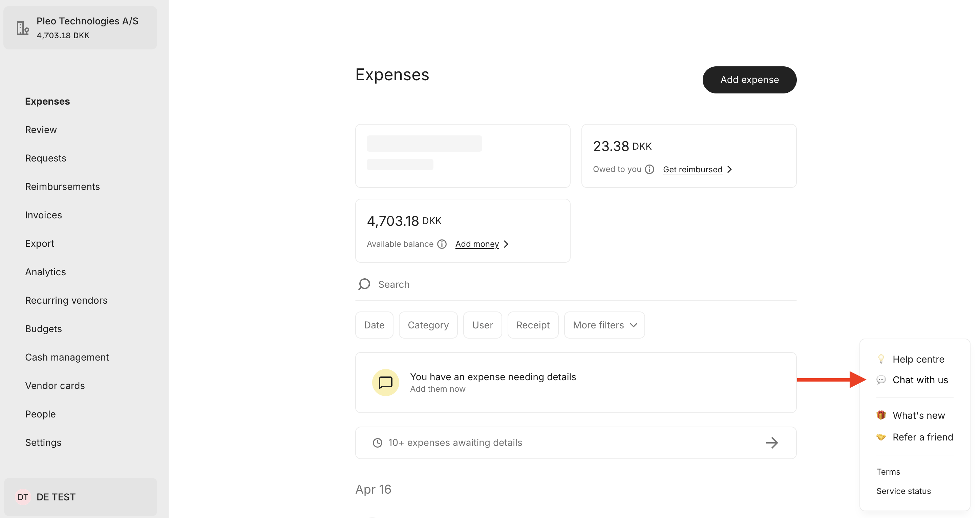Click the company building icon
This screenshot has width=980, height=518.
[23, 28]
